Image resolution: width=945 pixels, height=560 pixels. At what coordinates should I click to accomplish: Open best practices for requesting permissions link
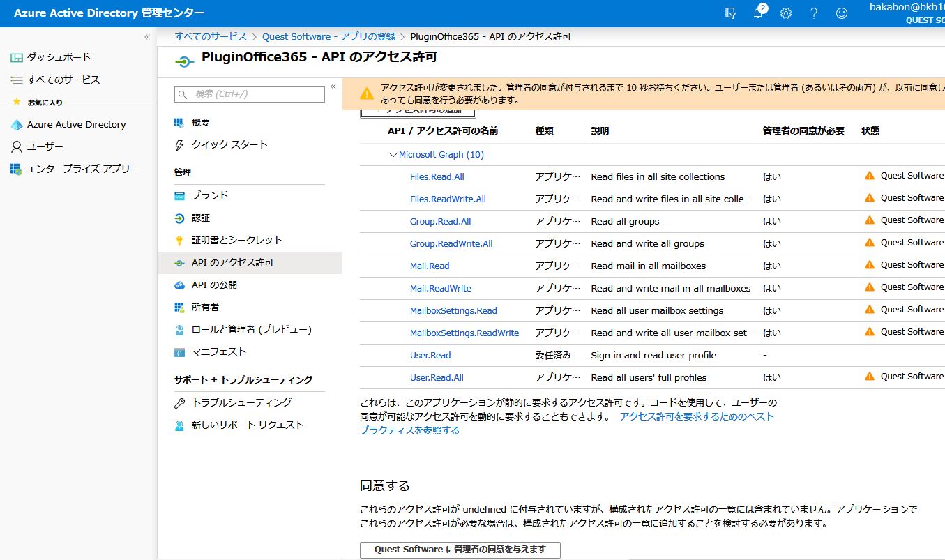(567, 423)
